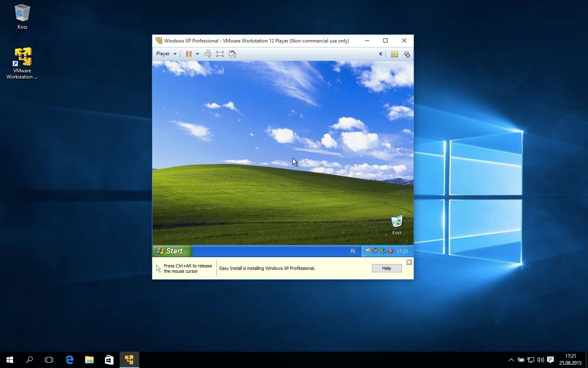Collapse toolbar with the double chevron
Viewport: 588px width, 368px height.
(x=381, y=54)
